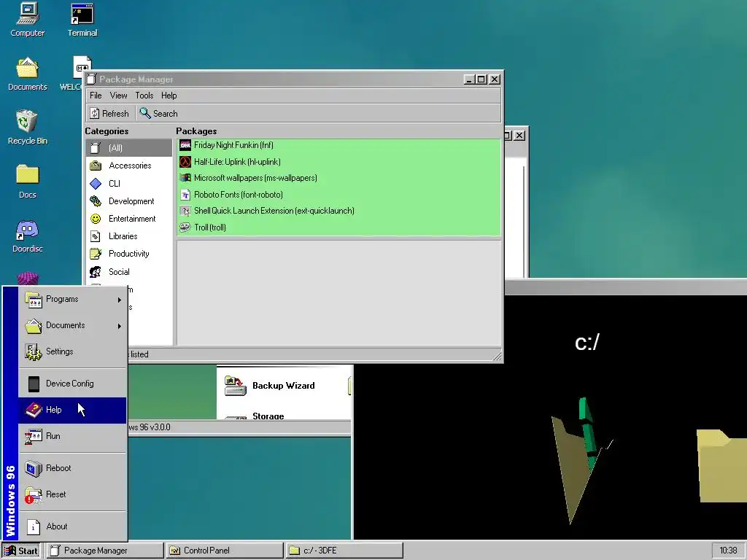Switch to c:/ - 3DFE taskbar button
This screenshot has width=747, height=560.
click(x=344, y=551)
